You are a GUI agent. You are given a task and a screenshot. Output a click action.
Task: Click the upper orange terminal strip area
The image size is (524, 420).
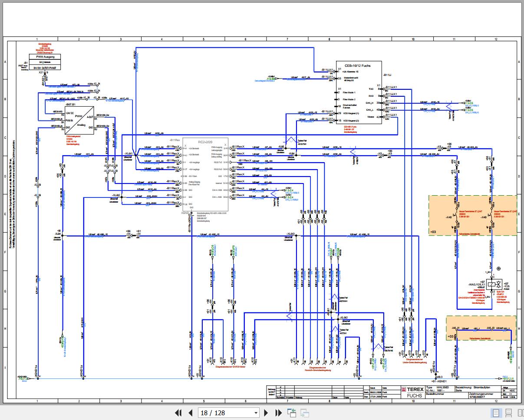pos(472,215)
